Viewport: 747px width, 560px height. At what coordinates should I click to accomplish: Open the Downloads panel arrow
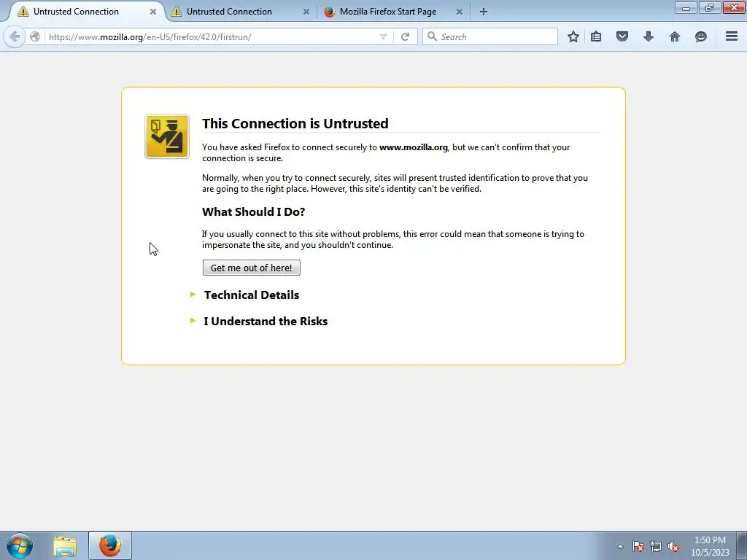(649, 36)
